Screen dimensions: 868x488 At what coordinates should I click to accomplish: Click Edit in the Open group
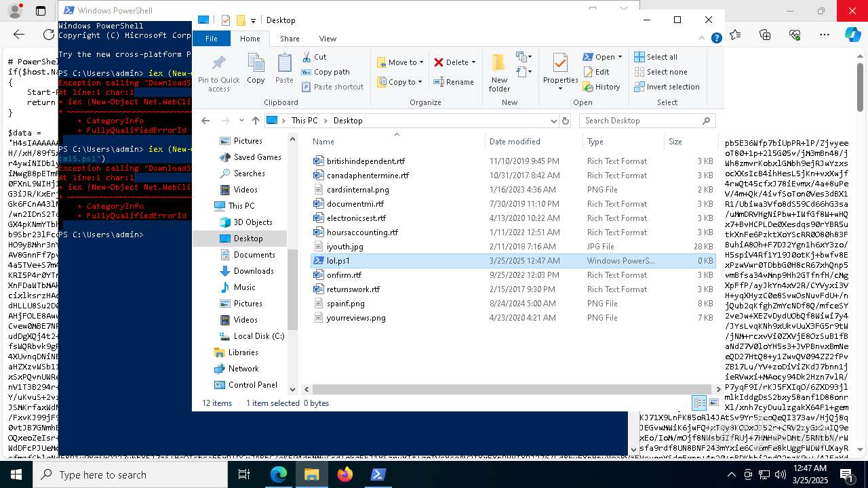pos(596,72)
